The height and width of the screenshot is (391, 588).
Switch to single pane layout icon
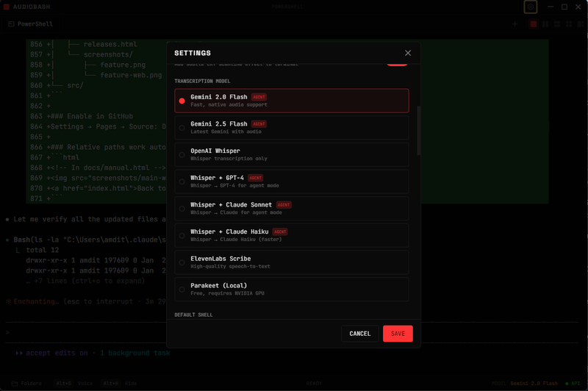click(x=534, y=24)
